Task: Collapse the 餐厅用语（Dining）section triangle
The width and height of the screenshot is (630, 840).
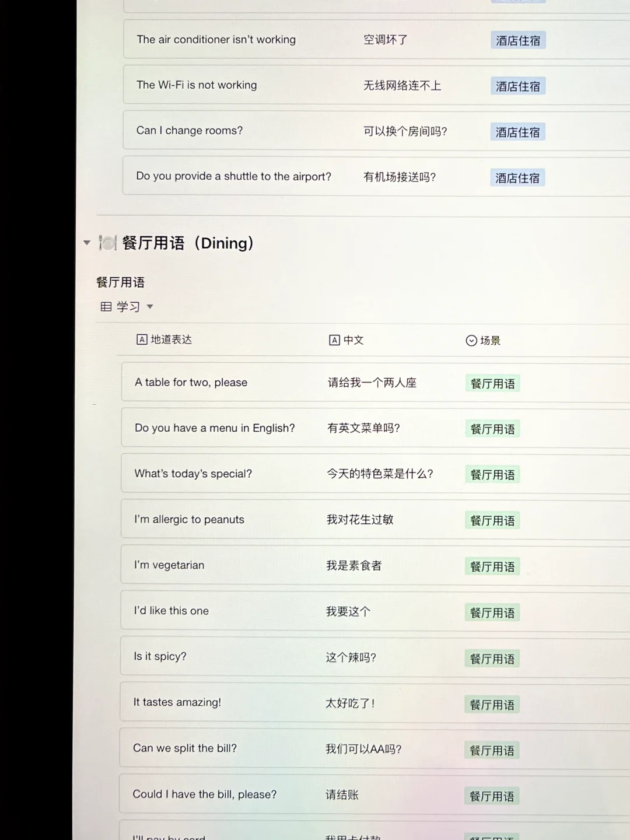Action: (x=86, y=243)
